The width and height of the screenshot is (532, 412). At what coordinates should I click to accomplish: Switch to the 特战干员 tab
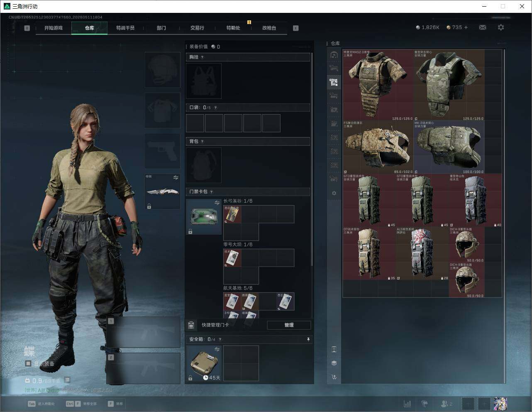(125, 28)
